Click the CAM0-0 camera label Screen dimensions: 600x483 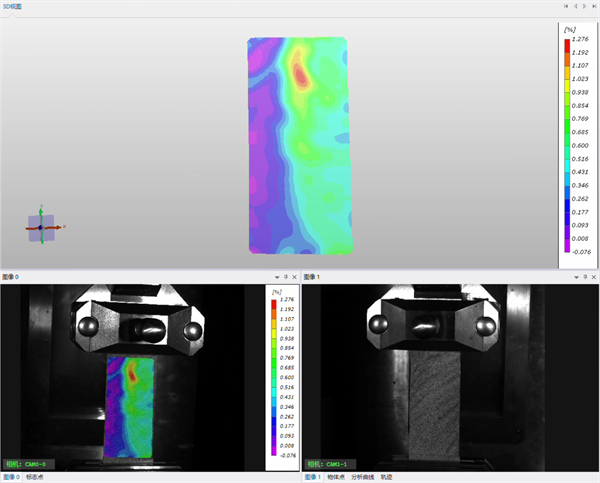click(x=29, y=464)
